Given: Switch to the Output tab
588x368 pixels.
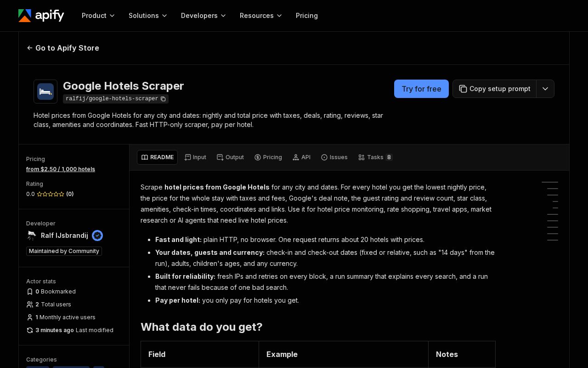Looking at the screenshot, I should point(230,157).
